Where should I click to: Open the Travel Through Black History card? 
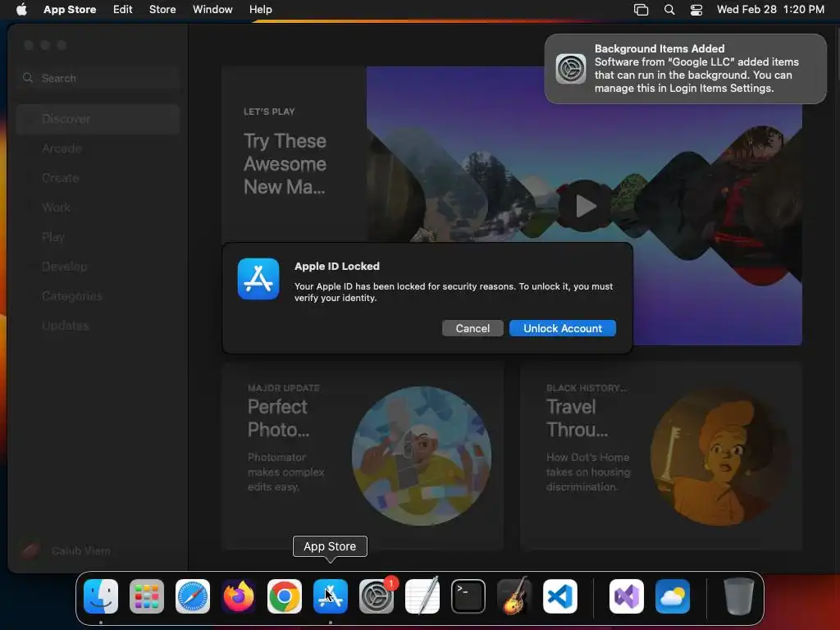click(661, 456)
